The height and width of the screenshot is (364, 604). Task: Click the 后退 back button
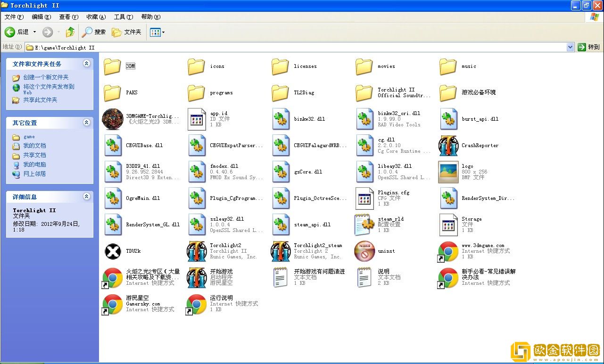click(17, 32)
